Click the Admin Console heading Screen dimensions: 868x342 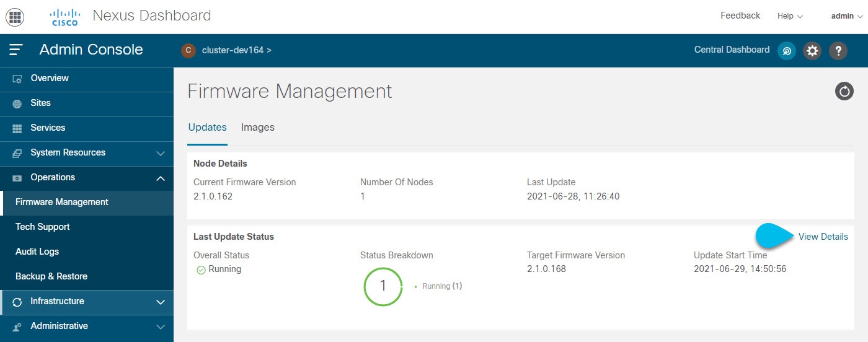pos(91,50)
